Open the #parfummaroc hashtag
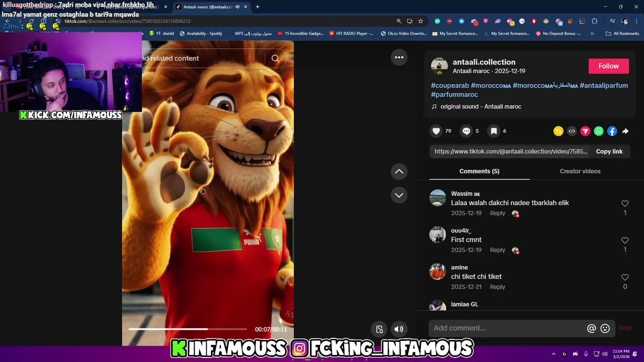Viewport: 644px width, 362px height. pyautogui.click(x=454, y=95)
